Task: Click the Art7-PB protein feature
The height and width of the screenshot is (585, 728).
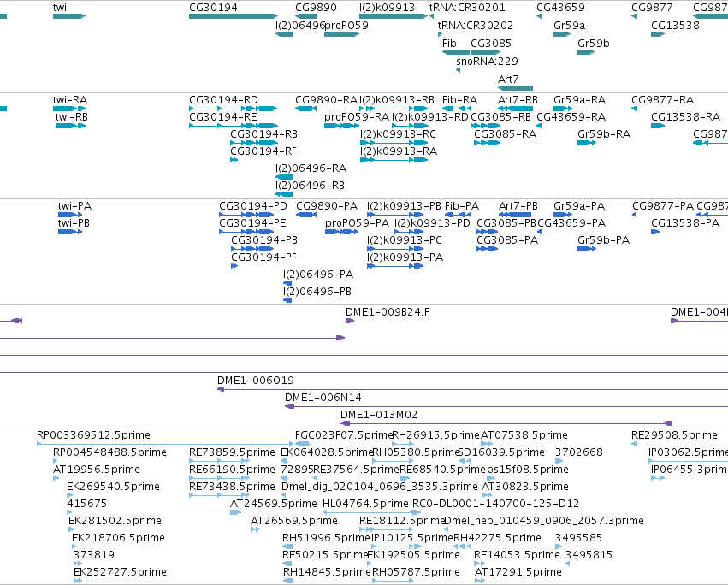Action: coord(515,215)
